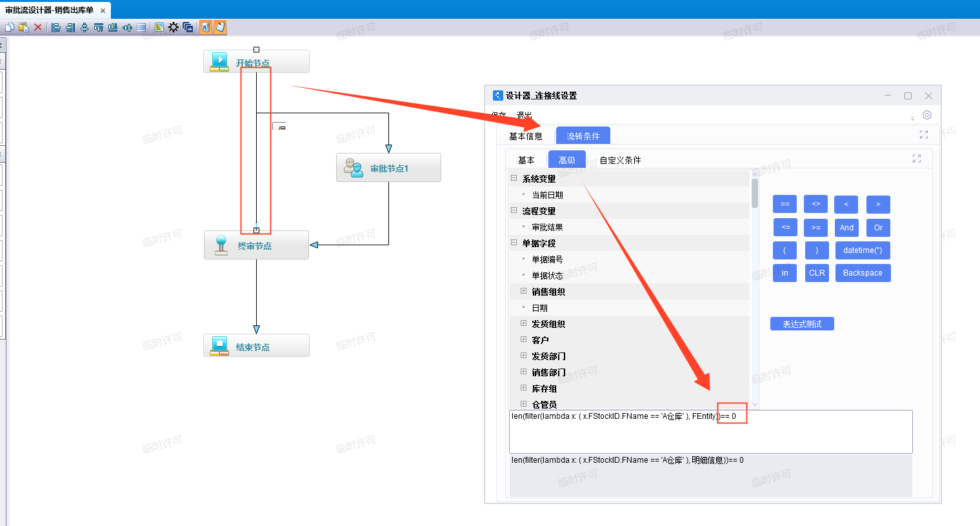The height and width of the screenshot is (526, 980).
Task: Click the center vertically alignment icon
Action: [127, 27]
